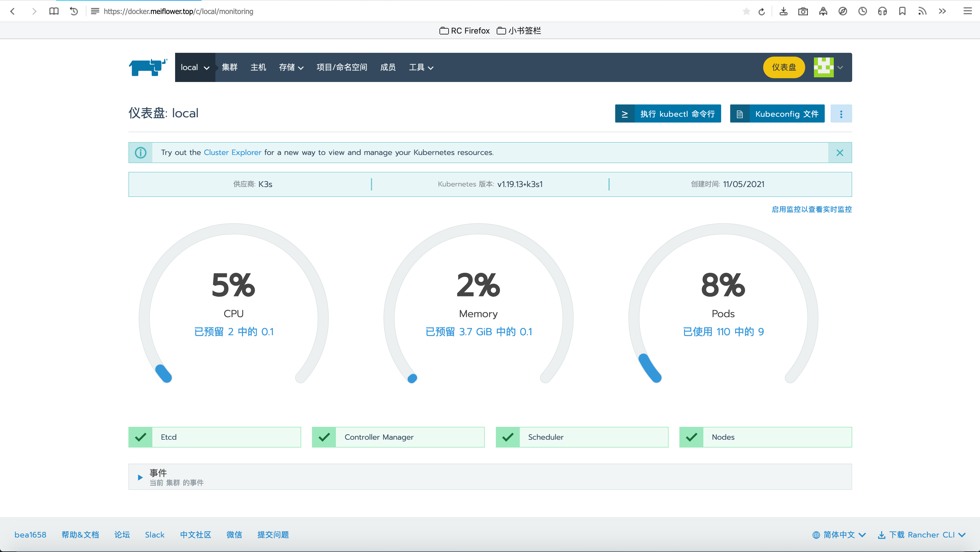Open the browser hamburger menu
This screenshot has width=980, height=552.
pos(967,11)
